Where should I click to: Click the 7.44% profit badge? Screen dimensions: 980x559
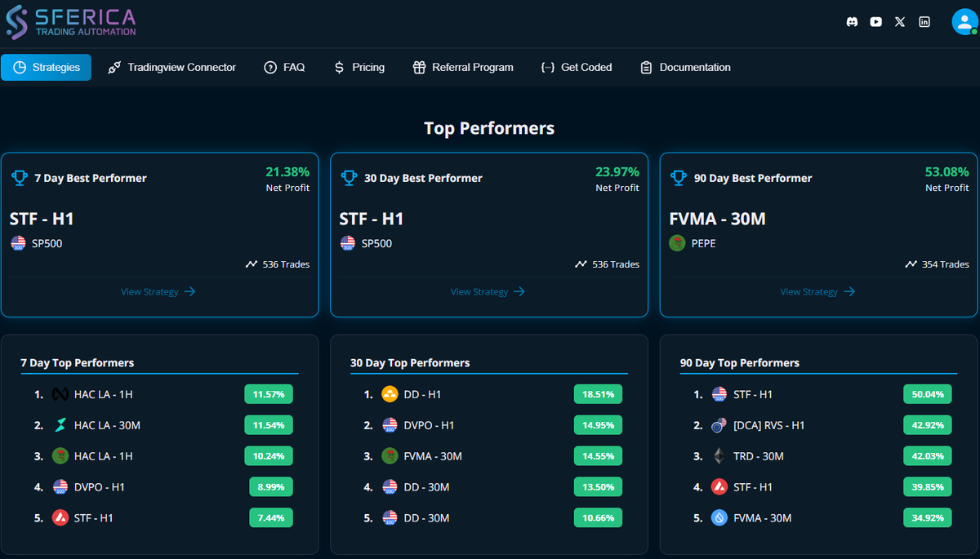point(271,518)
